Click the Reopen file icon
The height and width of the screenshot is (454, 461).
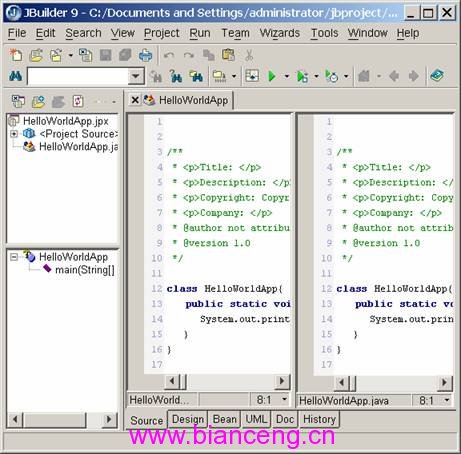pos(56,55)
